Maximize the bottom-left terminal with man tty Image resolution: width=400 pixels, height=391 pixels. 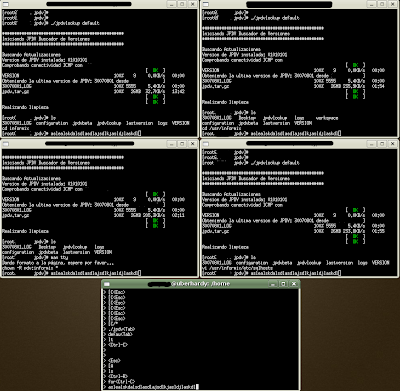pyautogui.click(x=182, y=144)
